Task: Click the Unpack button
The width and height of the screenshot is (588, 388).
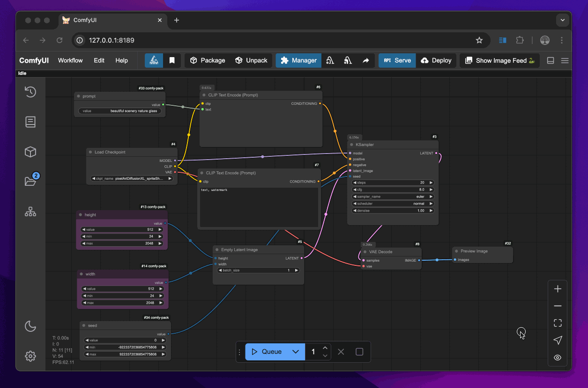Action: [x=251, y=60]
